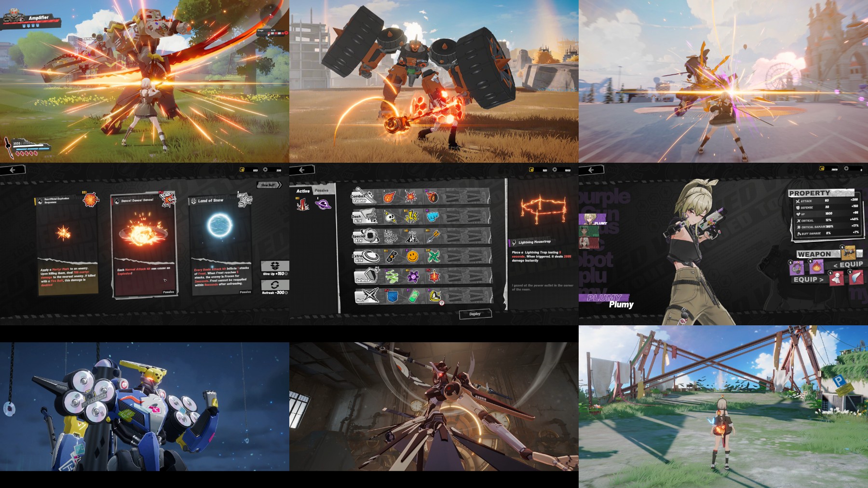
Task: Select the green-haired character portrait
Action: point(589,231)
